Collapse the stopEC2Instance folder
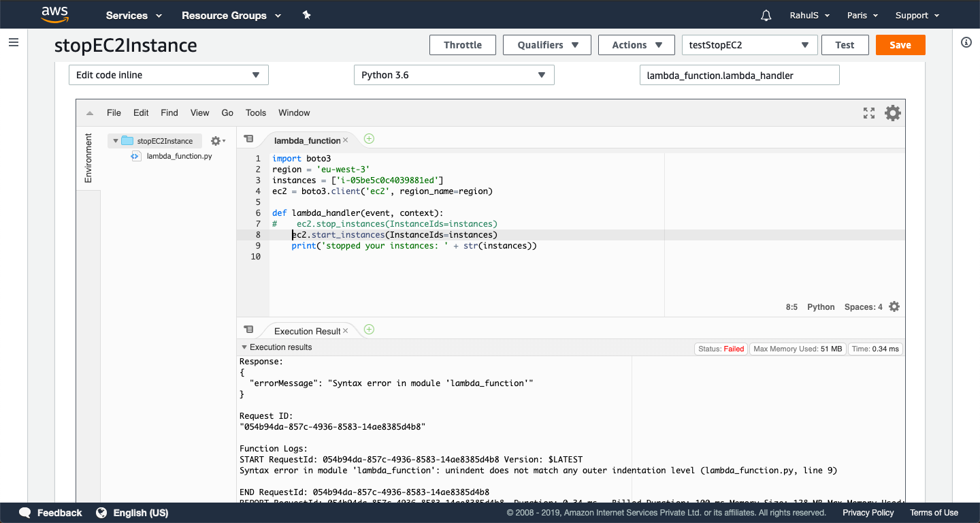This screenshot has height=523, width=980. [116, 141]
